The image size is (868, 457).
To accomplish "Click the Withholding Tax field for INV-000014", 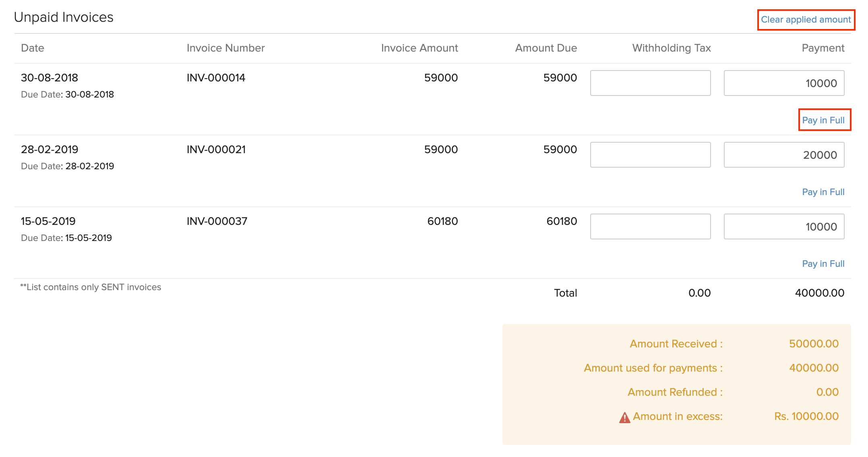I will coord(650,83).
